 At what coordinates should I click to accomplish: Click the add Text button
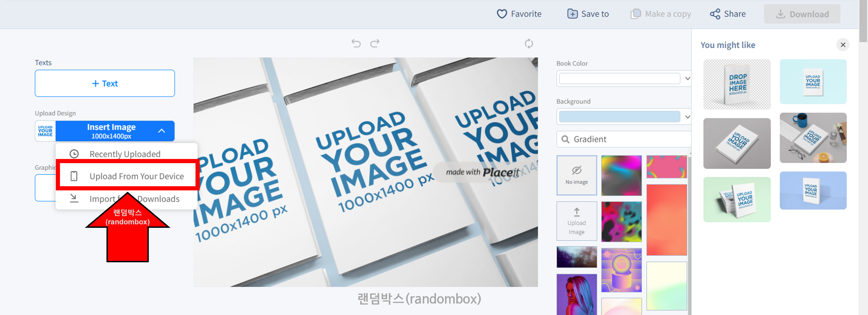coord(105,83)
